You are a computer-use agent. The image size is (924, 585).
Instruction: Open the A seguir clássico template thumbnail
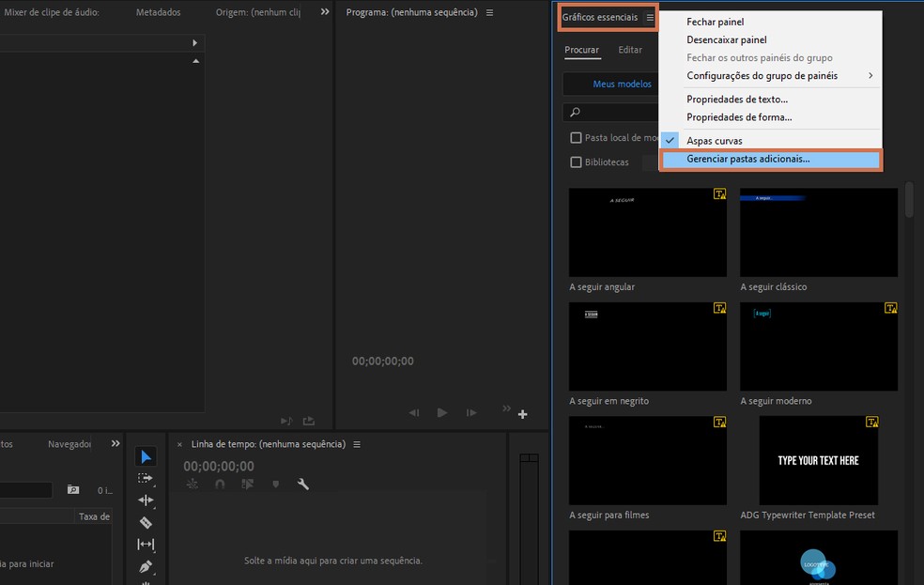pyautogui.click(x=818, y=232)
